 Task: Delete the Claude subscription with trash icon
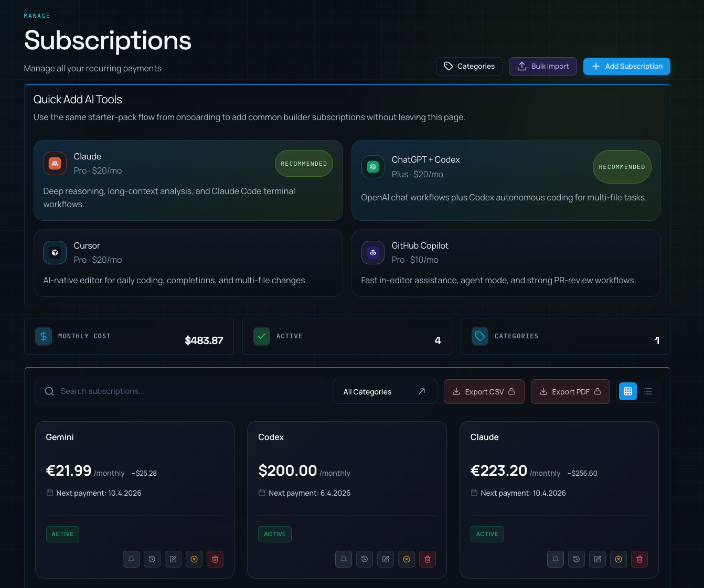coord(639,559)
